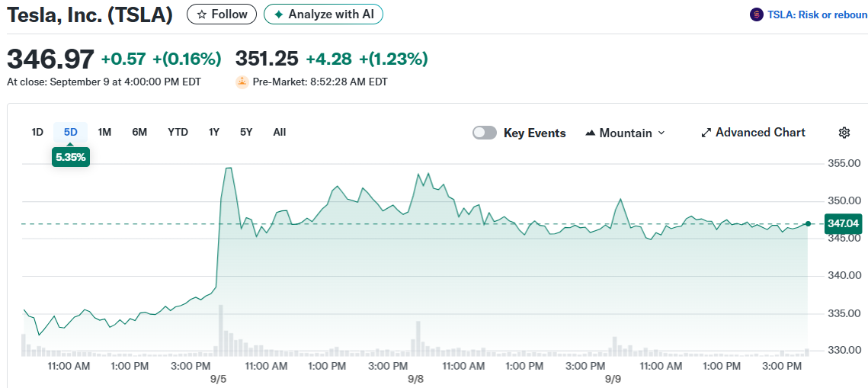Click the 9/5 date axis label
The height and width of the screenshot is (388, 868).
[x=219, y=379]
